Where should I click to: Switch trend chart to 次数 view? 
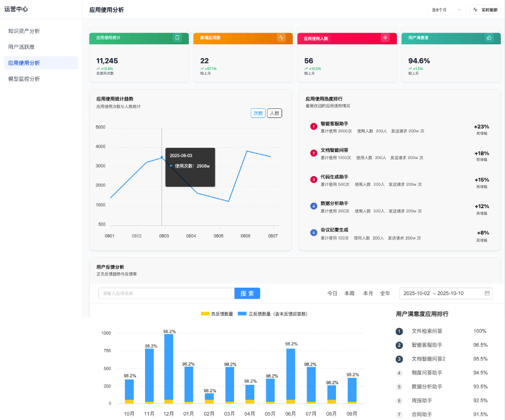click(x=258, y=113)
